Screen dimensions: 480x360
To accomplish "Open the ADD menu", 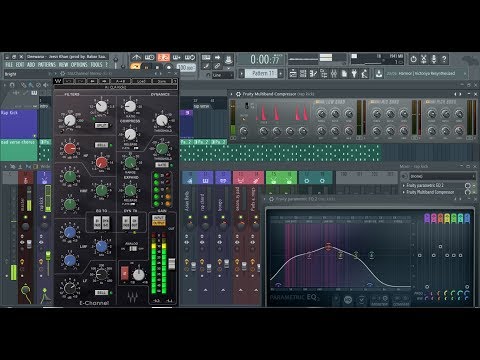I will 31,65.
